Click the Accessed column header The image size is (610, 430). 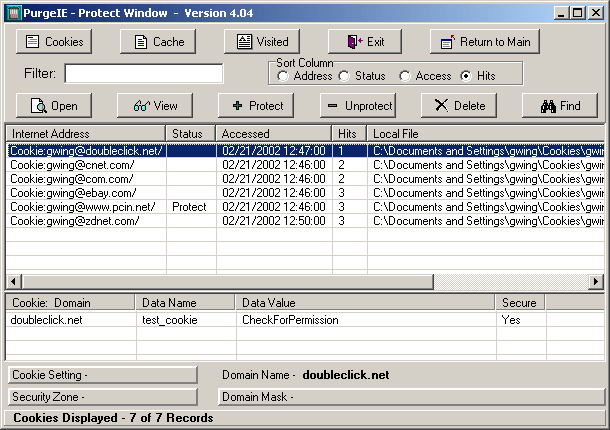274,134
